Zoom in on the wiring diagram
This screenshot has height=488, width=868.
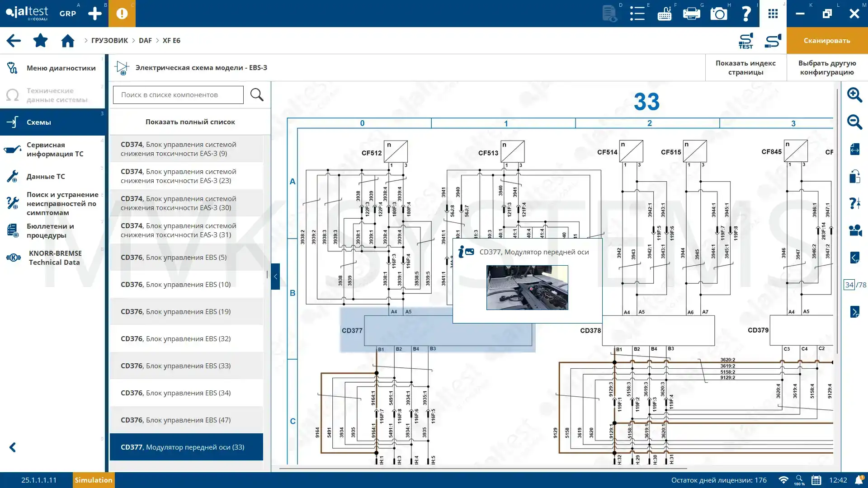coord(854,95)
